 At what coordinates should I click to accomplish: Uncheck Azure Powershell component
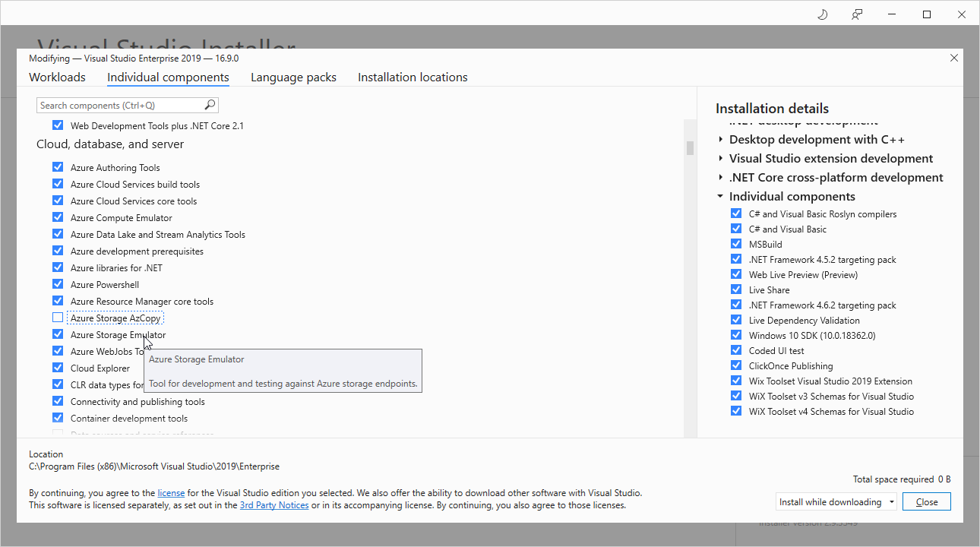(58, 284)
